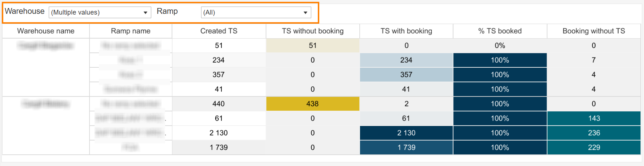Select the 1 739 Created TS cell
Screen dimensions: 644x166
click(219, 147)
